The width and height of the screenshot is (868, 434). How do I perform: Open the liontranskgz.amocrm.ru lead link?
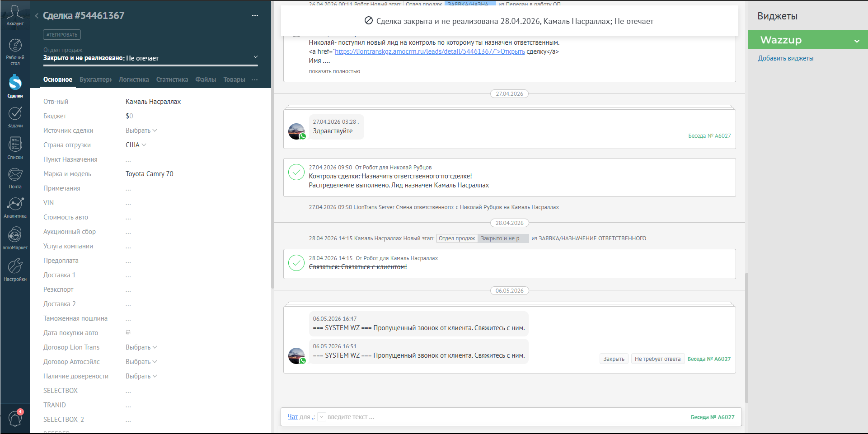coord(430,51)
